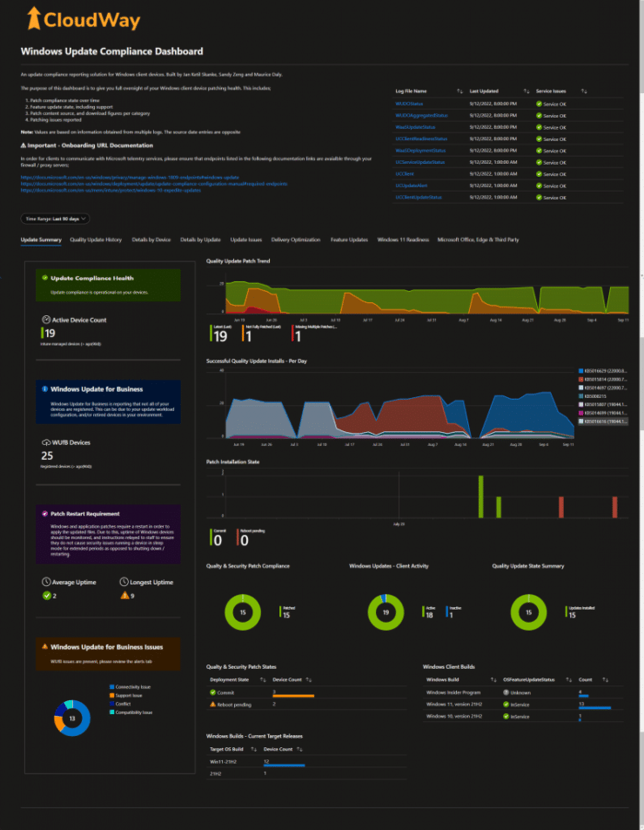Click the WUfB Issues donut chart showing 13

coord(72,718)
